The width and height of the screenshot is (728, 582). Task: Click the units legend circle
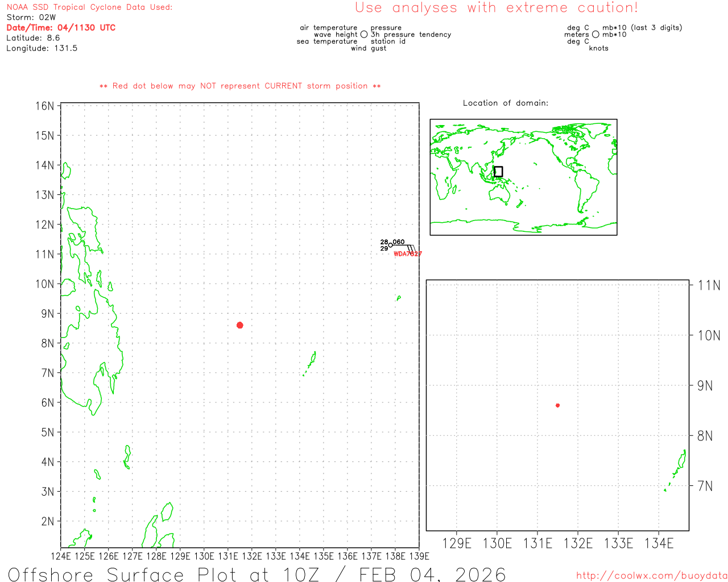pyautogui.click(x=595, y=35)
